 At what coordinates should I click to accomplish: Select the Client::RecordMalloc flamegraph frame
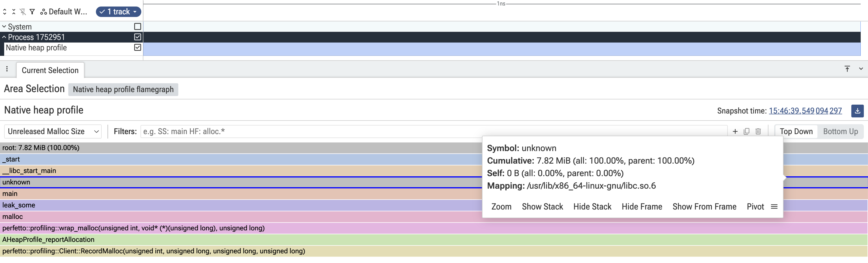click(434, 251)
